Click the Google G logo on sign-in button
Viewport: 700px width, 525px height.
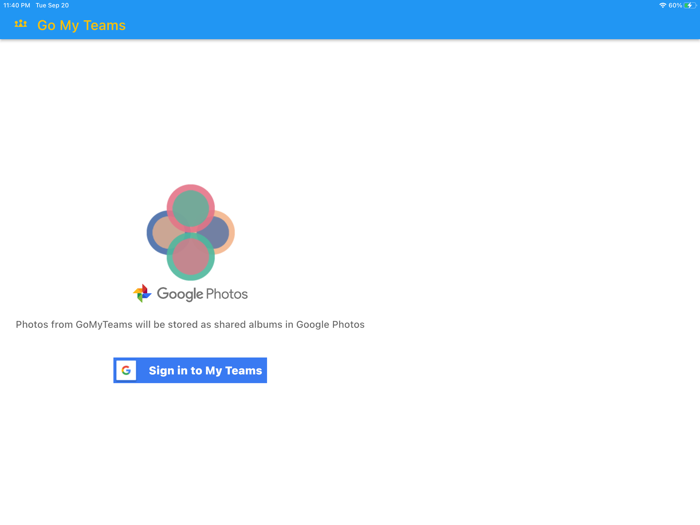click(126, 370)
